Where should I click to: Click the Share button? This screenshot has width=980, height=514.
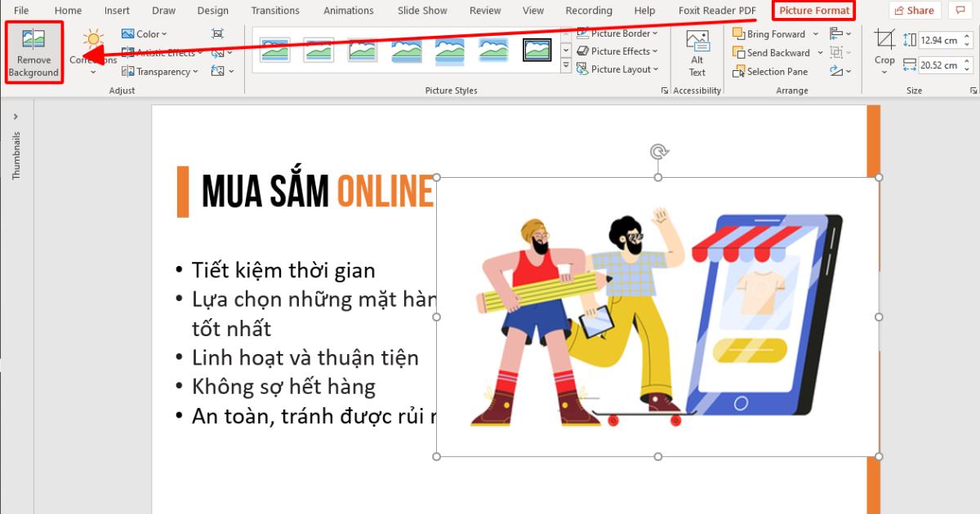pyautogui.click(x=915, y=11)
